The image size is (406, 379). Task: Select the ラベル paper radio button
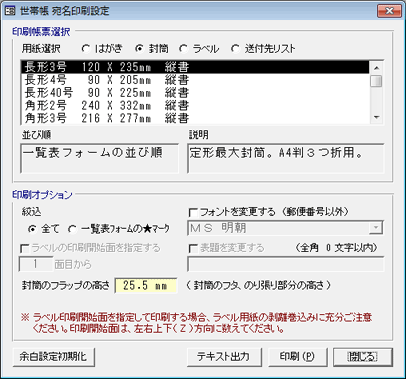pyautogui.click(x=183, y=49)
